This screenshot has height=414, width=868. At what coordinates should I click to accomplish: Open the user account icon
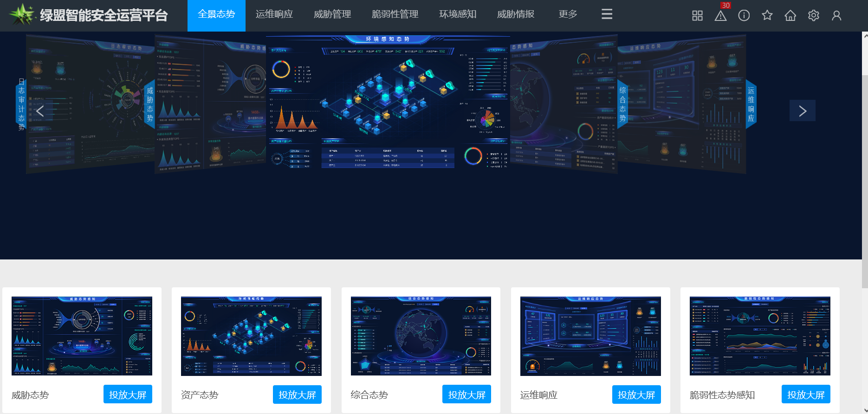pyautogui.click(x=836, y=16)
